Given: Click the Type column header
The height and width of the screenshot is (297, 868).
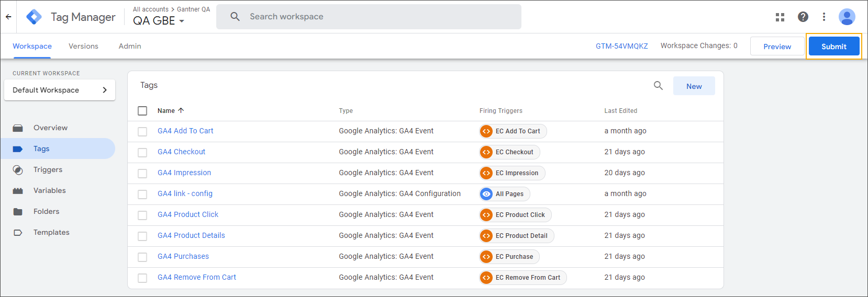Looking at the screenshot, I should tap(346, 111).
